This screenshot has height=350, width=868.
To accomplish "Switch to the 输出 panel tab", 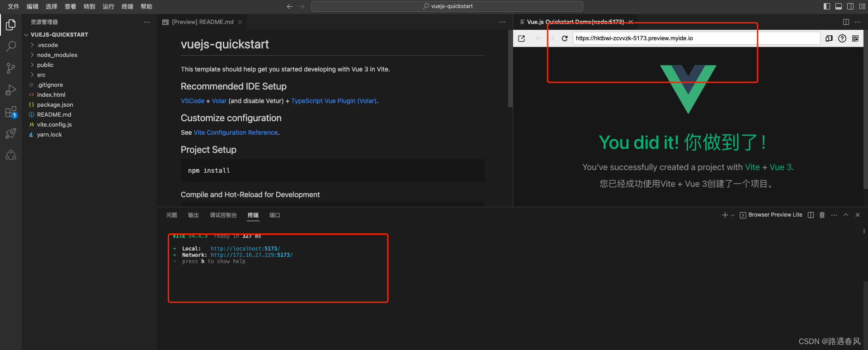I will click(x=193, y=215).
